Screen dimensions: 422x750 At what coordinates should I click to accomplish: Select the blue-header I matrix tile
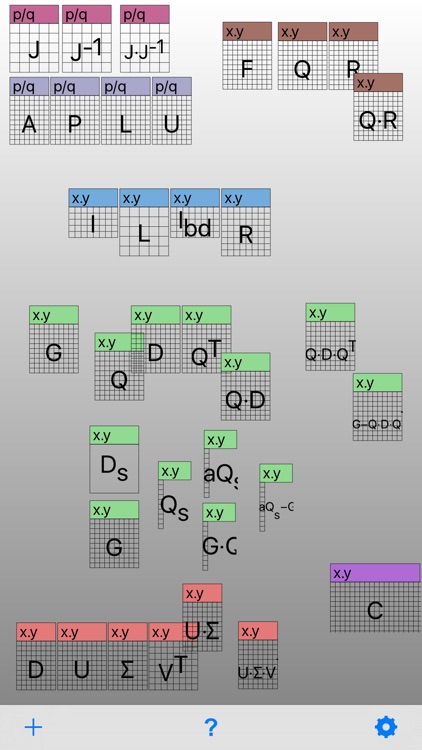(x=93, y=213)
